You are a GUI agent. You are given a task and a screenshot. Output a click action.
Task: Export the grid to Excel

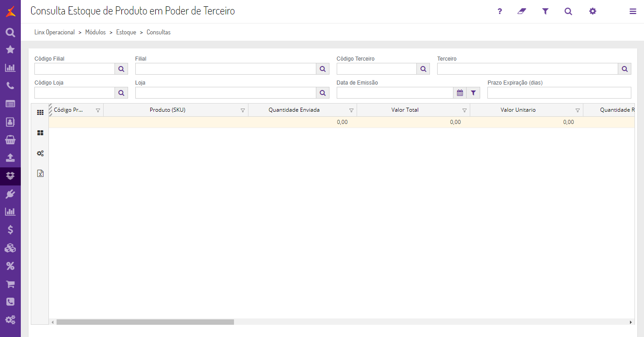40,173
